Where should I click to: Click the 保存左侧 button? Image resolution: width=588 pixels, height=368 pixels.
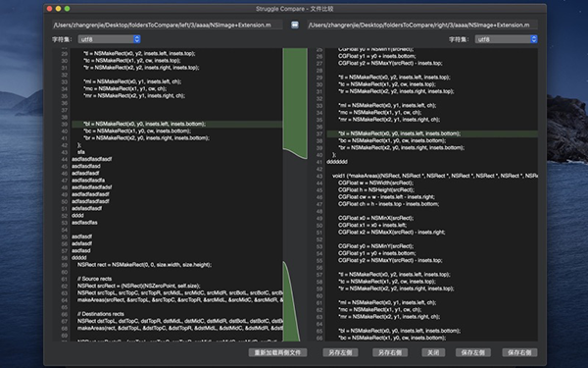coord(473,352)
